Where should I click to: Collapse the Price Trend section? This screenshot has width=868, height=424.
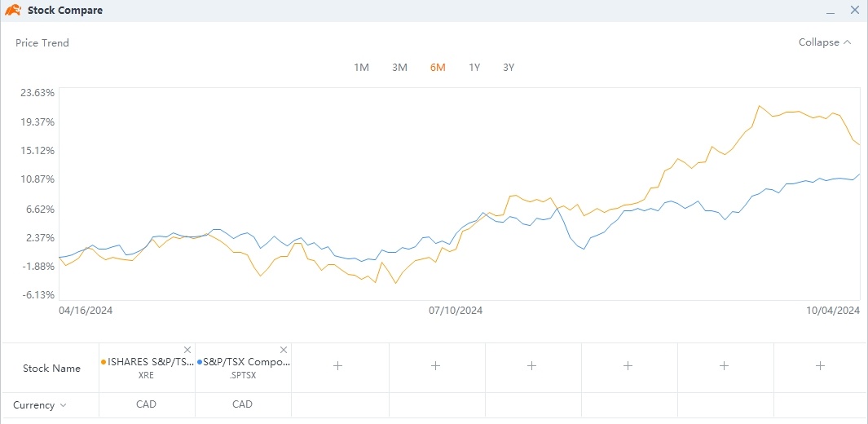(824, 42)
